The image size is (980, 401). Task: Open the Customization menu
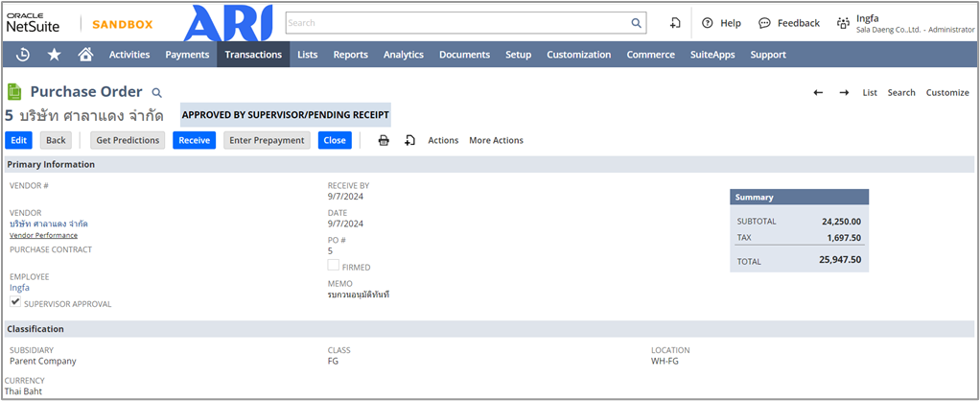(579, 55)
